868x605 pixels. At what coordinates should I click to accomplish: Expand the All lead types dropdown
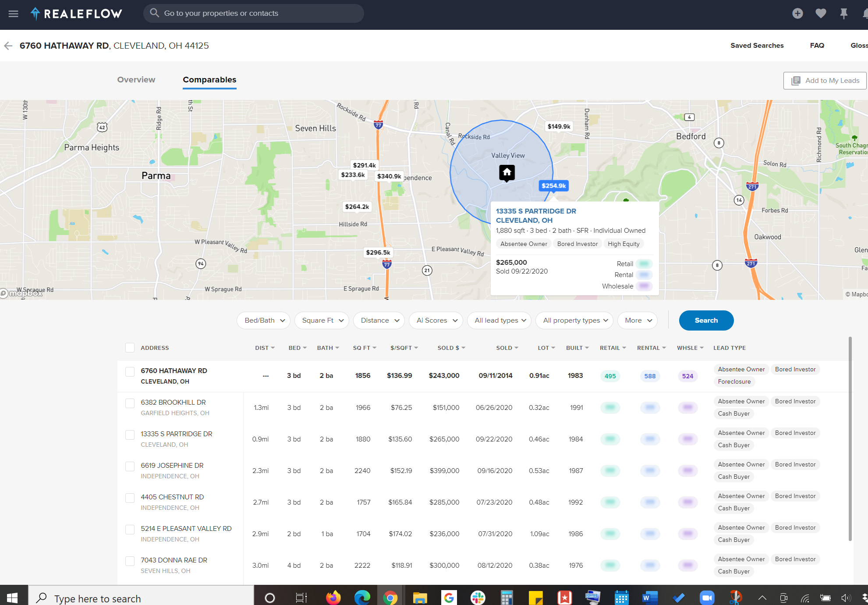[x=500, y=320]
